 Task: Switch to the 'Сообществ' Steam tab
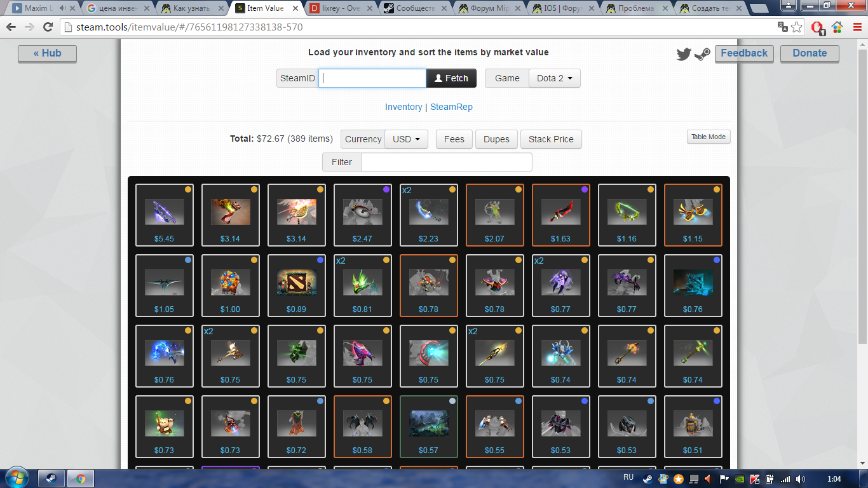[x=416, y=9]
